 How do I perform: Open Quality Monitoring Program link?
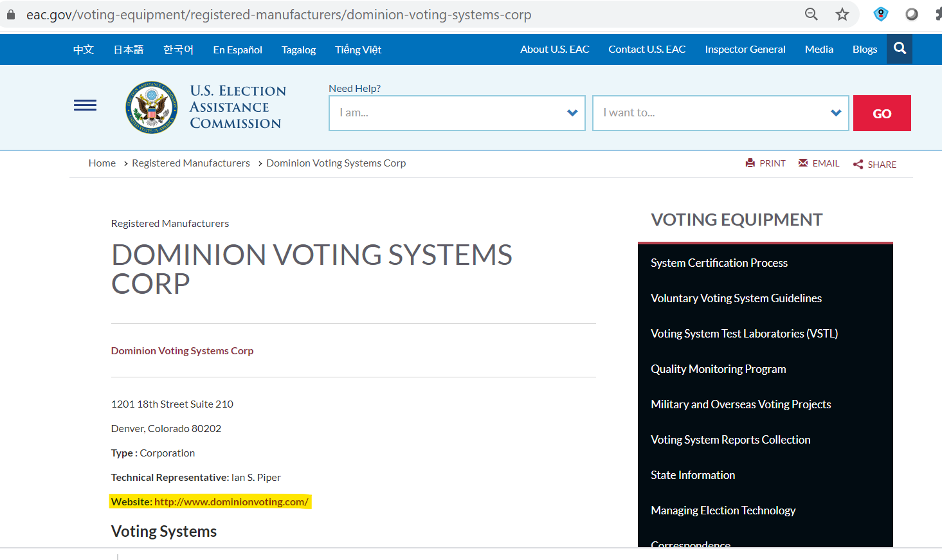click(x=718, y=369)
